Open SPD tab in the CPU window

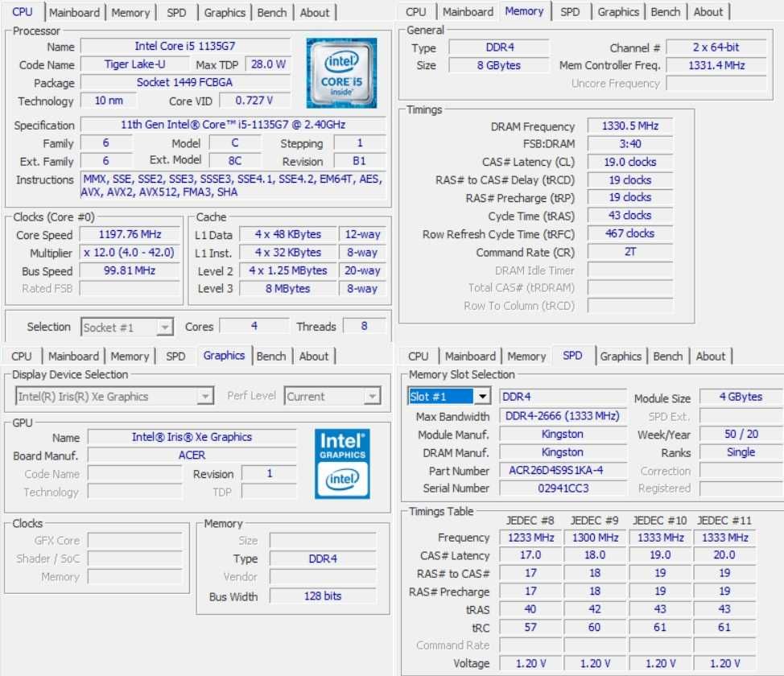click(x=176, y=13)
